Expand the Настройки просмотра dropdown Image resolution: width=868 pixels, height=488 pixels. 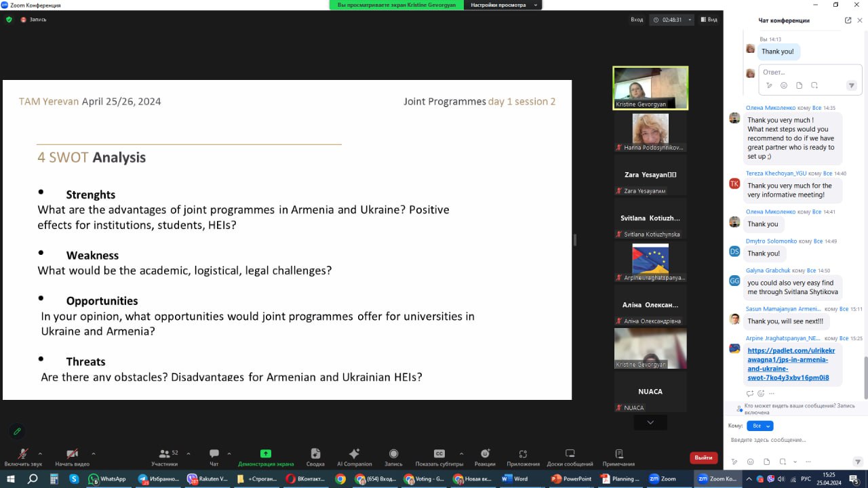coord(502,5)
